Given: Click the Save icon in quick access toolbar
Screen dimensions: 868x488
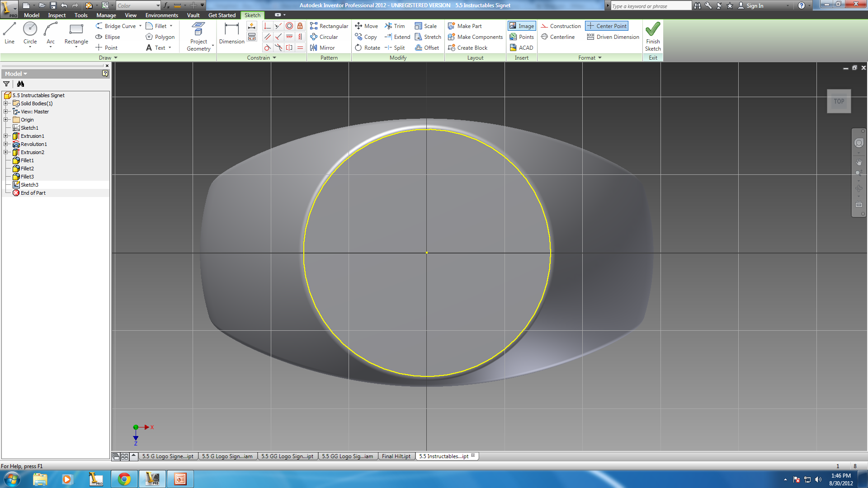Looking at the screenshot, I should point(53,5).
